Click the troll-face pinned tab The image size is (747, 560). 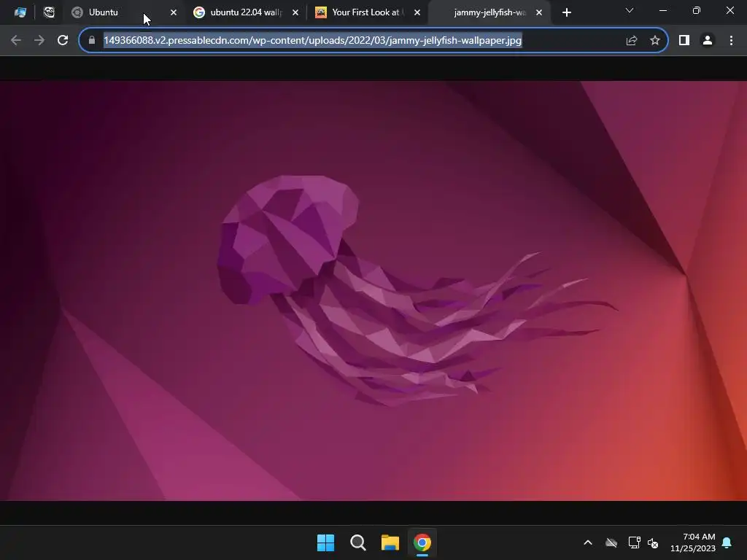point(49,12)
